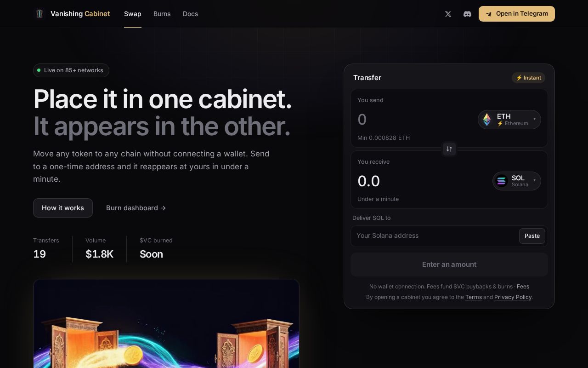This screenshot has width=588, height=368.
Task: Click the Enter an amount button
Action: click(x=449, y=264)
